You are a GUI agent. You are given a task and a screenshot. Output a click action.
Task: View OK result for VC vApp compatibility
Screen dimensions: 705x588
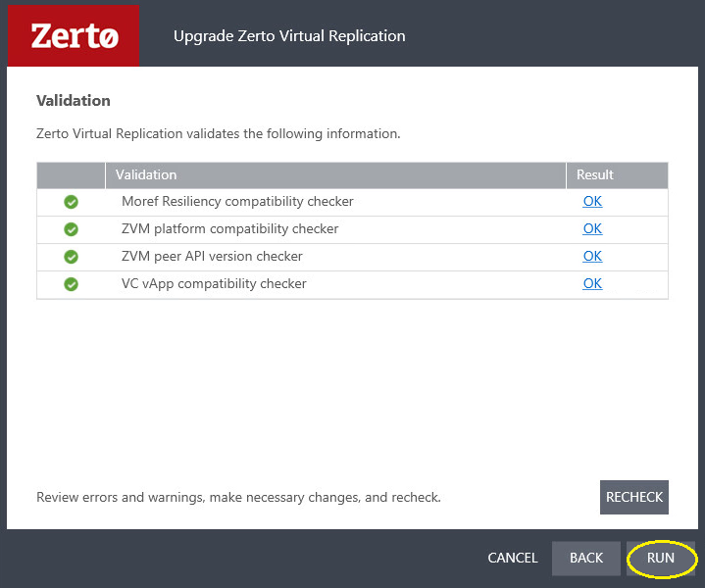click(592, 284)
